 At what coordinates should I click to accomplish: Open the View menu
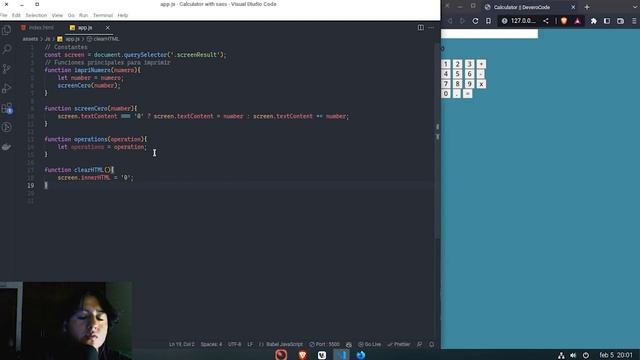pyautogui.click(x=57, y=15)
